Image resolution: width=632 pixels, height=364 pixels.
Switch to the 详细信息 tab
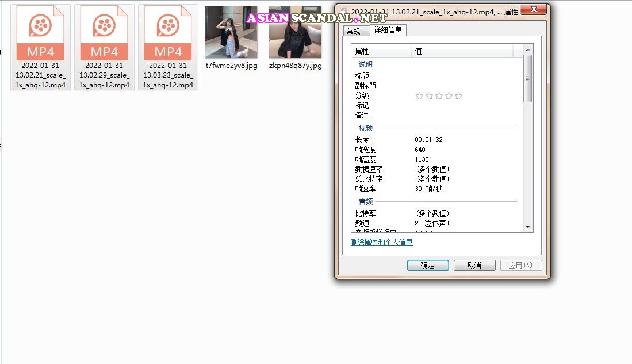click(388, 30)
